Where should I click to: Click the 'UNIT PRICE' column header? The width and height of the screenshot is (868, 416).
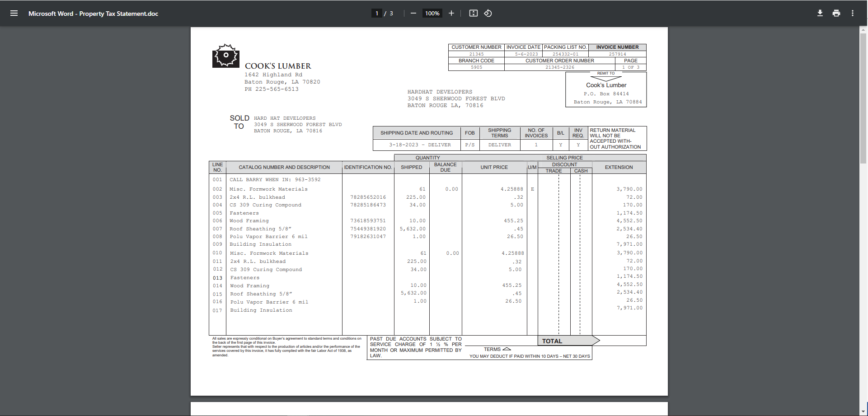tap(494, 167)
